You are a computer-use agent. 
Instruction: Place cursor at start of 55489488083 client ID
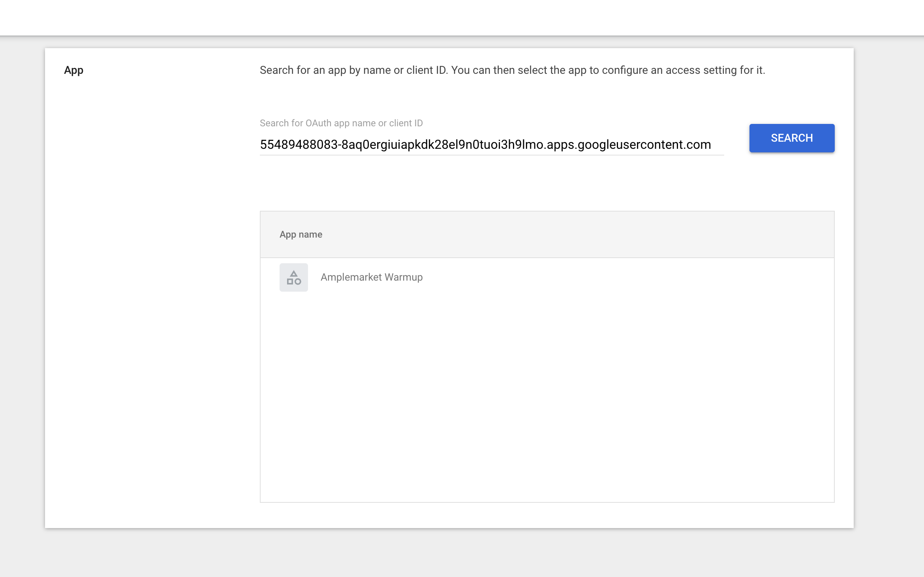coord(261,144)
